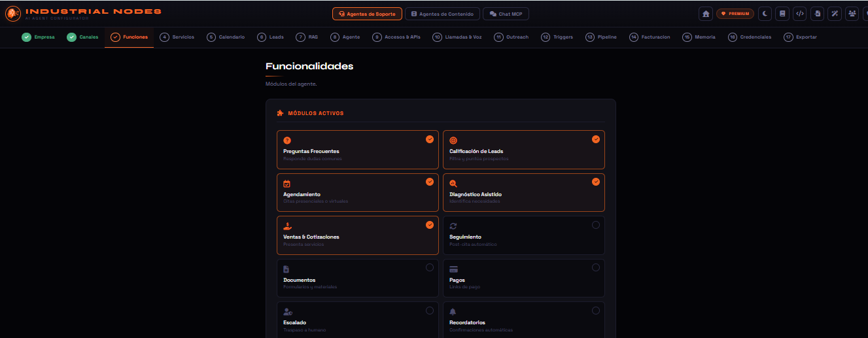Click the file import icon
Image resolution: width=868 pixels, height=338 pixels.
817,13
